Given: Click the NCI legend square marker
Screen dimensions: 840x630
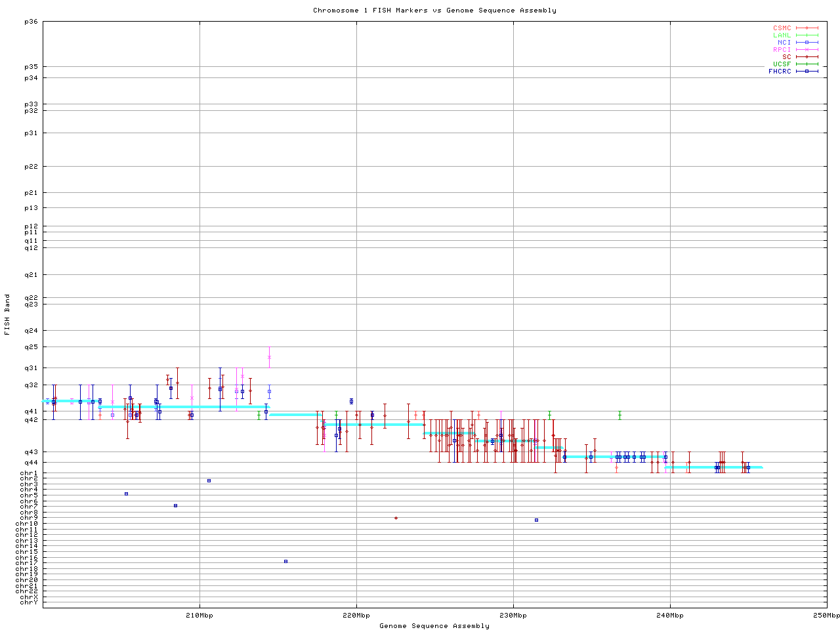Looking at the screenshot, I should pyautogui.click(x=807, y=43).
